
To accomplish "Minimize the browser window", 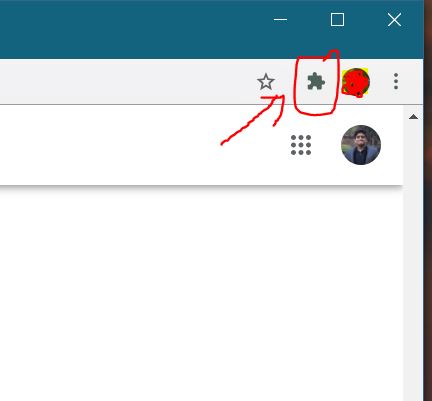I will (280, 20).
